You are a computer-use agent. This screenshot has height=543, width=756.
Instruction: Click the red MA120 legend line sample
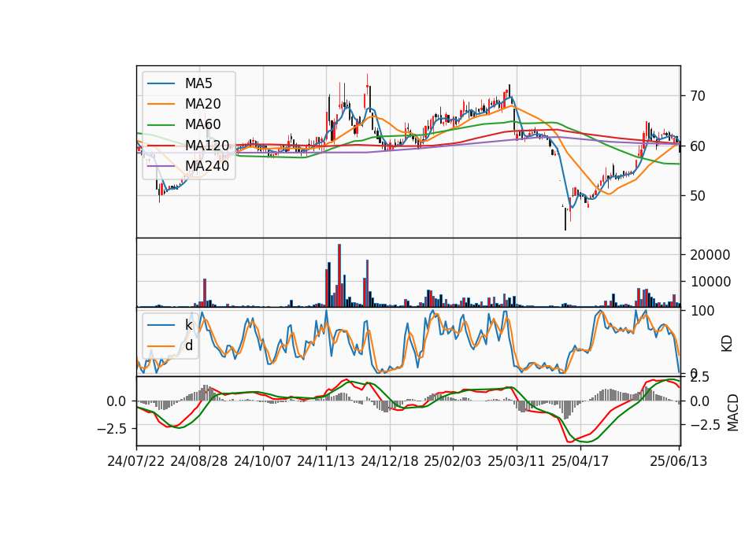(x=161, y=145)
